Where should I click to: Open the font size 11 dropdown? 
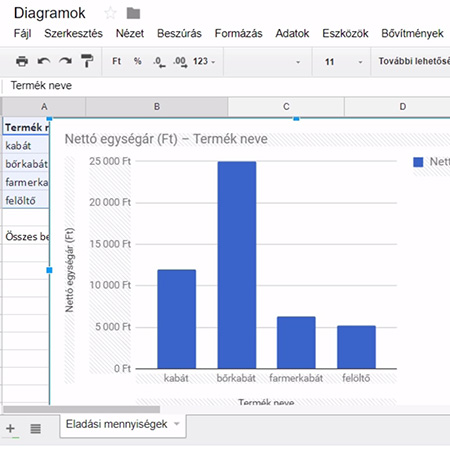[x=343, y=62]
